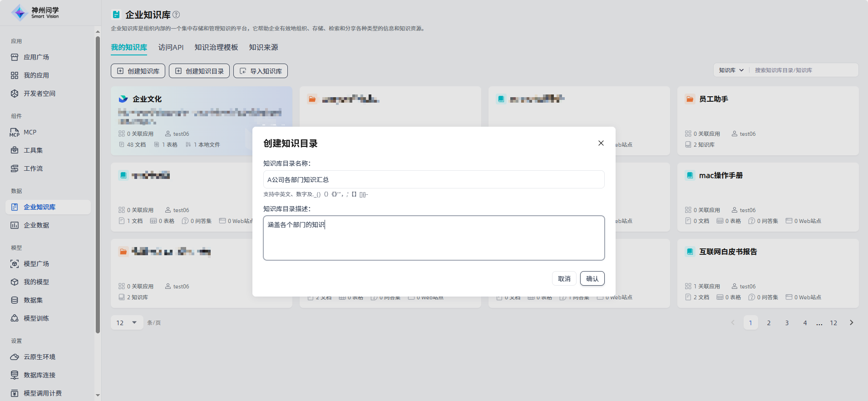Close the 创建知识目录 dialog with X

[x=601, y=143]
